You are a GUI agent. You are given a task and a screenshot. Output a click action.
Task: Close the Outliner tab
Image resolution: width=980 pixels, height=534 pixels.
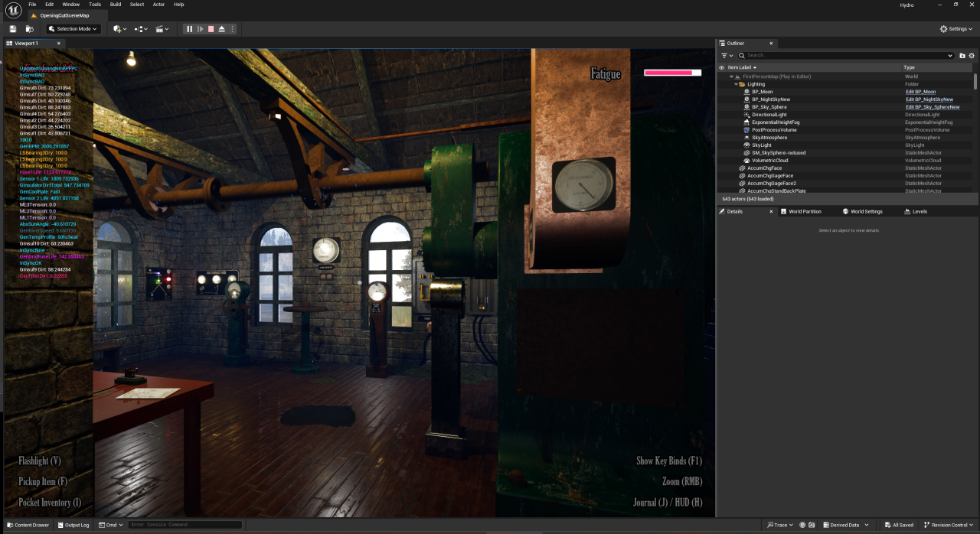pyautogui.click(x=771, y=44)
